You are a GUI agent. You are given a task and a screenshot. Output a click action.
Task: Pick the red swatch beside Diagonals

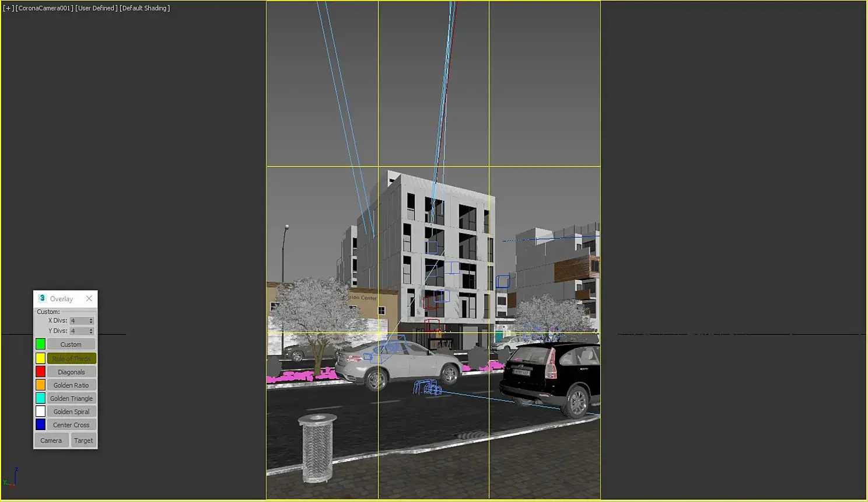(40, 371)
